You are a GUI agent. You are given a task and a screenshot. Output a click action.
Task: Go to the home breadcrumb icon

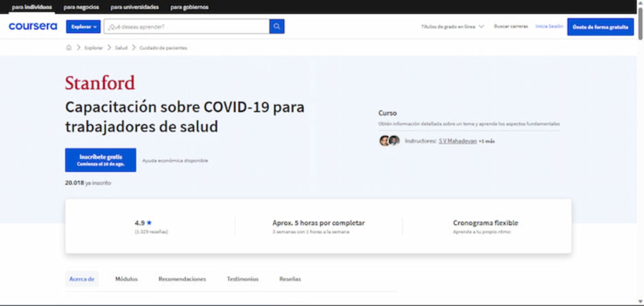click(69, 47)
